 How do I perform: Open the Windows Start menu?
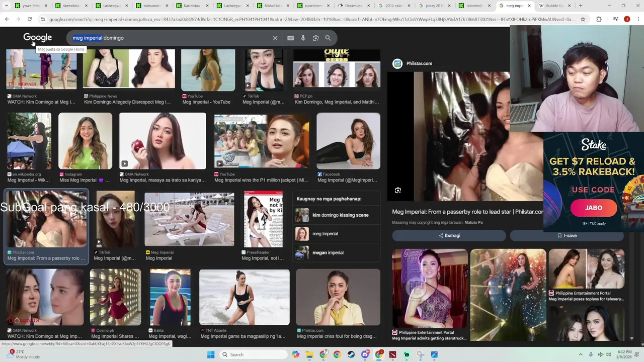(211, 354)
